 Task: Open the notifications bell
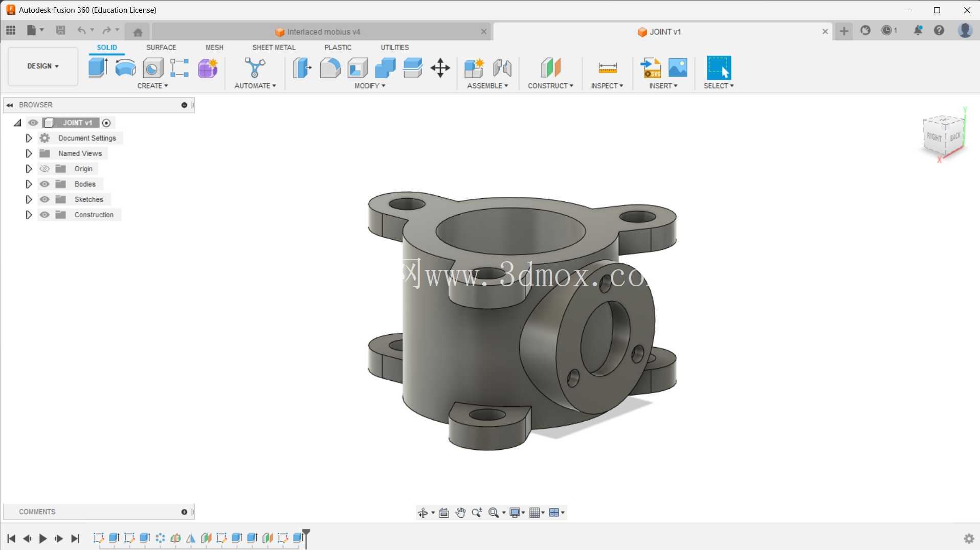(x=918, y=31)
